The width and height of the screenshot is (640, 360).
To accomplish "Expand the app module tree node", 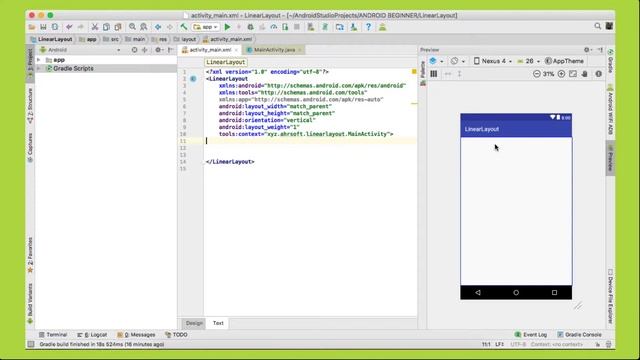I will pos(39,60).
